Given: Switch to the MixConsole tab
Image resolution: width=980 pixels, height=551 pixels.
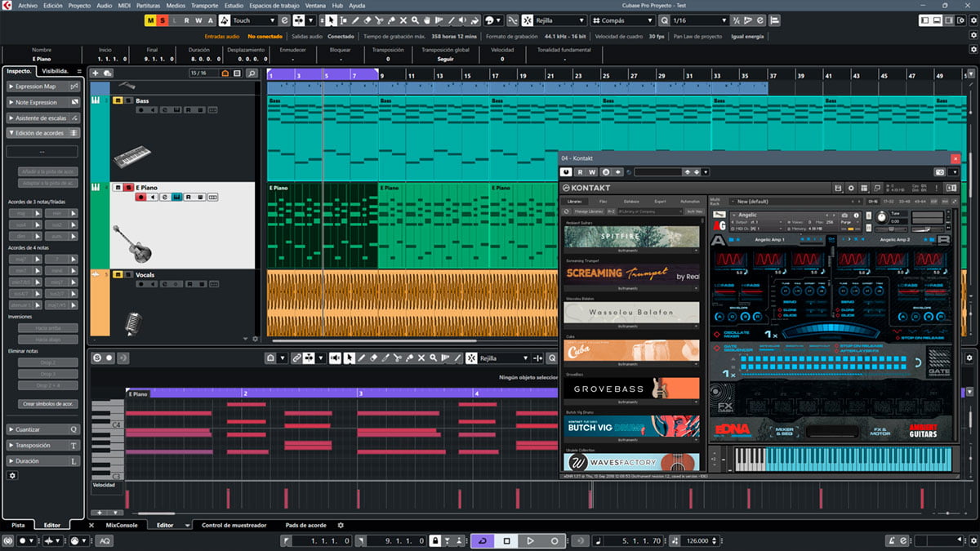Looking at the screenshot, I should 122,525.
